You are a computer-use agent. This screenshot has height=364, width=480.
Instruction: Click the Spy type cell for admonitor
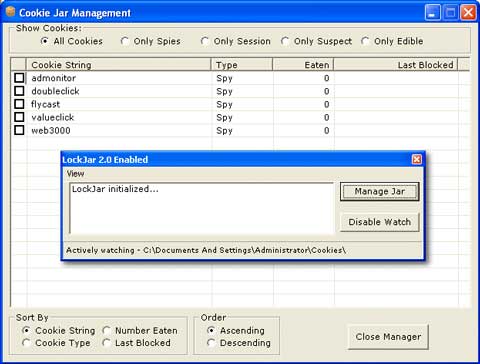tap(224, 78)
